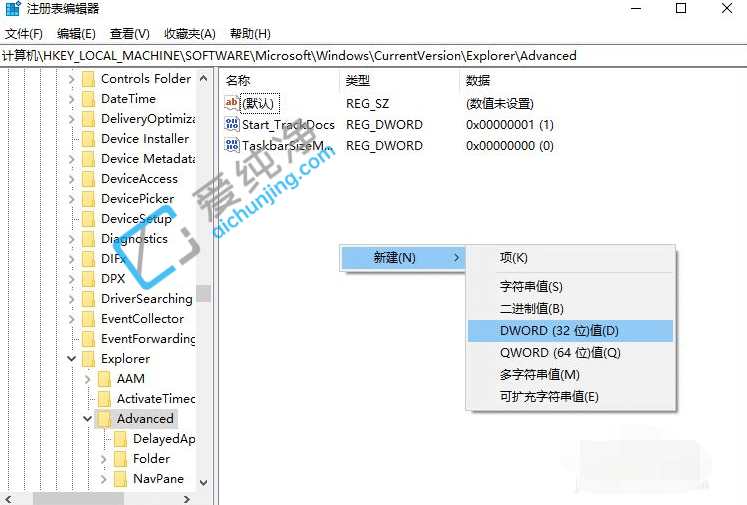
Task: Click the tree vertical scrollbar thumb
Action: click(203, 293)
